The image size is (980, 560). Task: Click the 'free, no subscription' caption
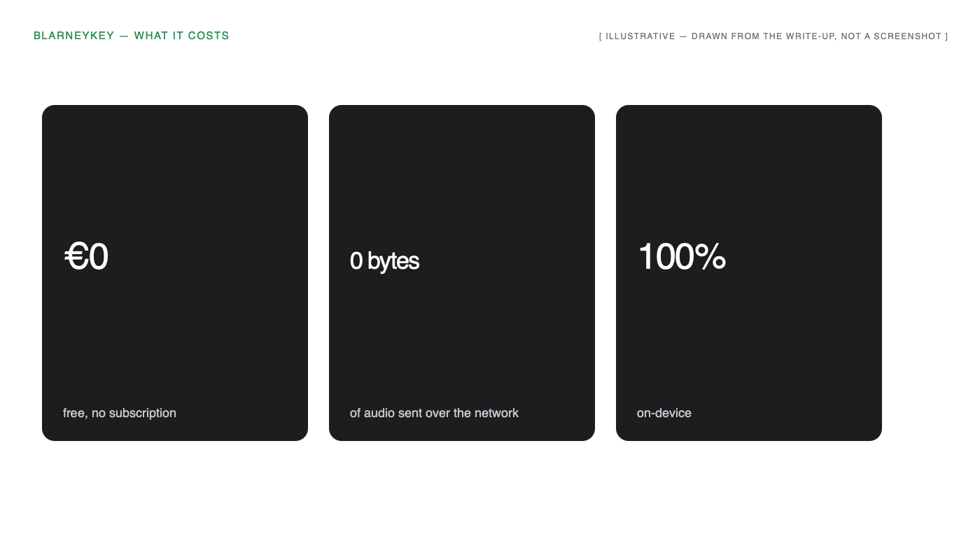(x=120, y=413)
